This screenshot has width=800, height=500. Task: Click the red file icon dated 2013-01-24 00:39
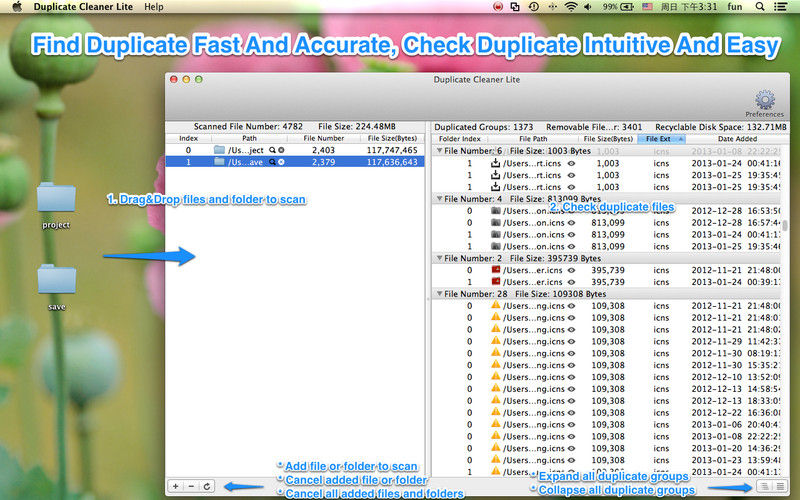pyautogui.click(x=495, y=281)
